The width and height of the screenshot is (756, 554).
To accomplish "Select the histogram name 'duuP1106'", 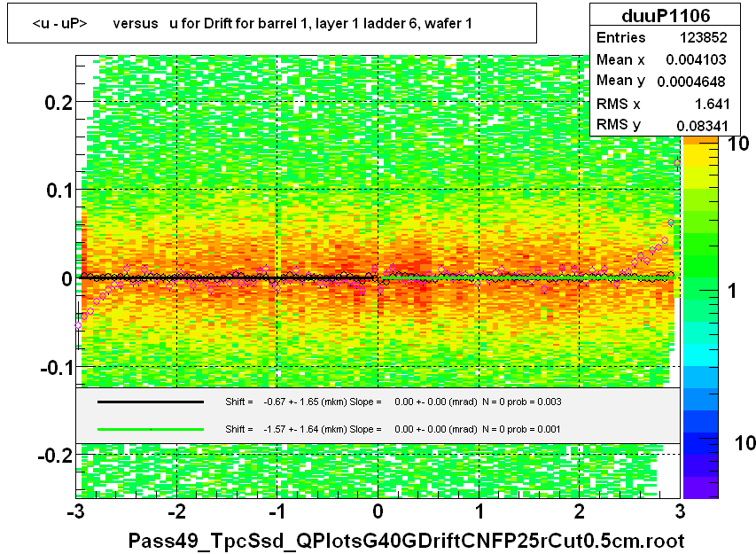I will click(x=666, y=15).
